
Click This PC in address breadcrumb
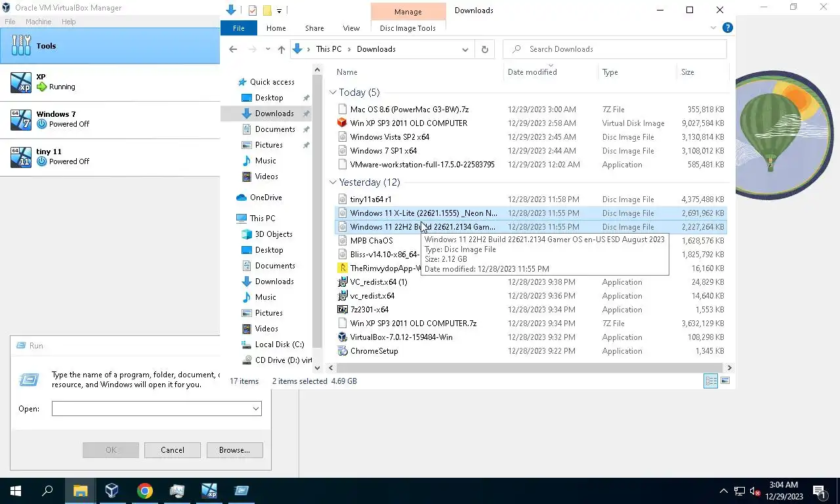click(x=328, y=49)
